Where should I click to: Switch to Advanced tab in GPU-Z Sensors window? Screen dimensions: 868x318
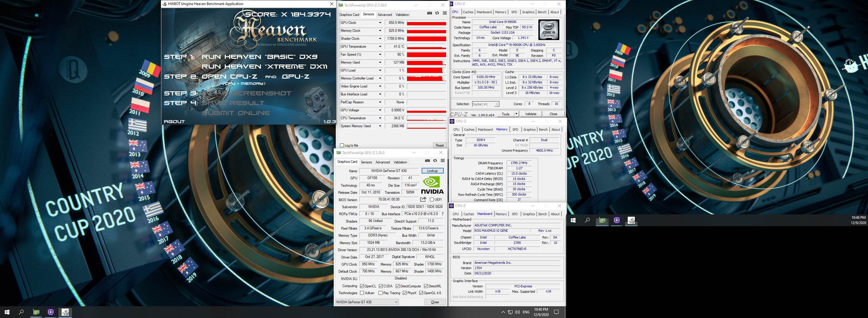tap(384, 14)
